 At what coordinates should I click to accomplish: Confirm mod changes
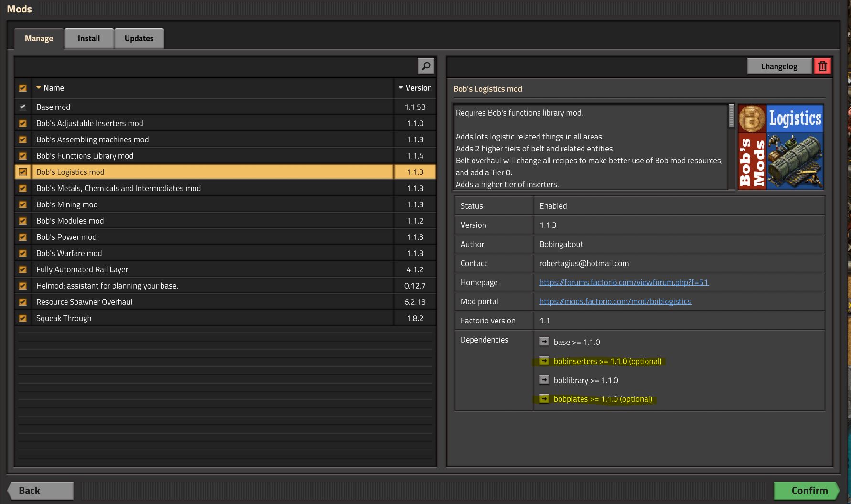click(807, 491)
